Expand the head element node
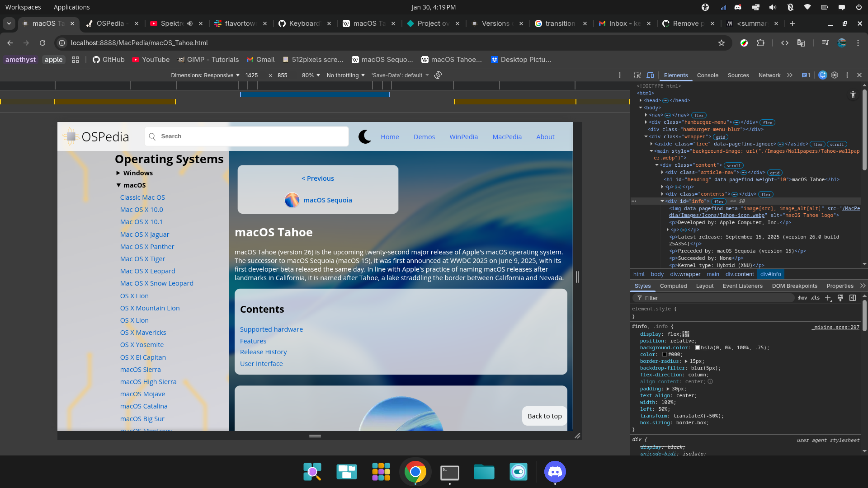 [641, 100]
